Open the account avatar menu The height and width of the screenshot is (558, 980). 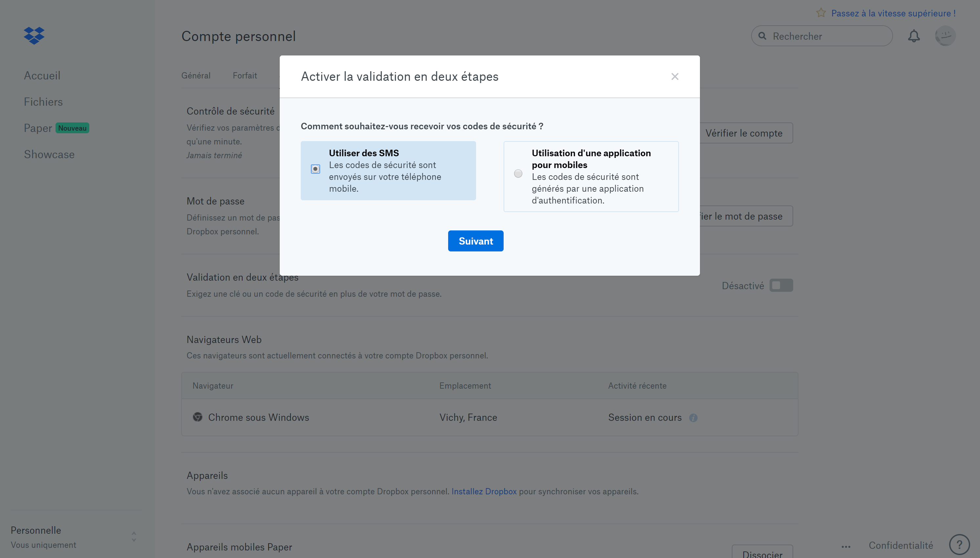(945, 36)
